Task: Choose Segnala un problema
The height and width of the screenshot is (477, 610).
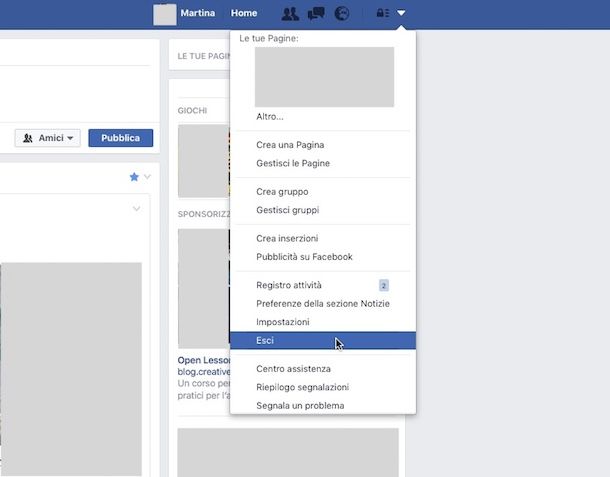Action: point(300,406)
